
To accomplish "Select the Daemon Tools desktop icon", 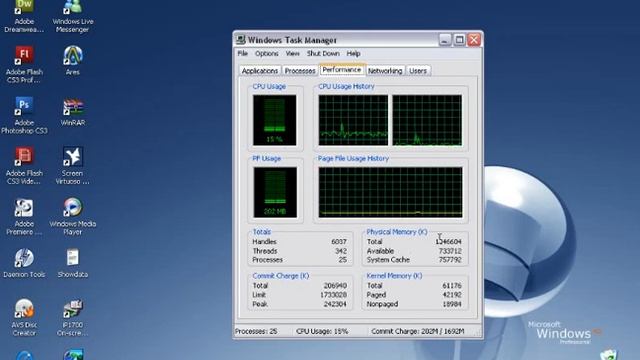I will [x=24, y=263].
